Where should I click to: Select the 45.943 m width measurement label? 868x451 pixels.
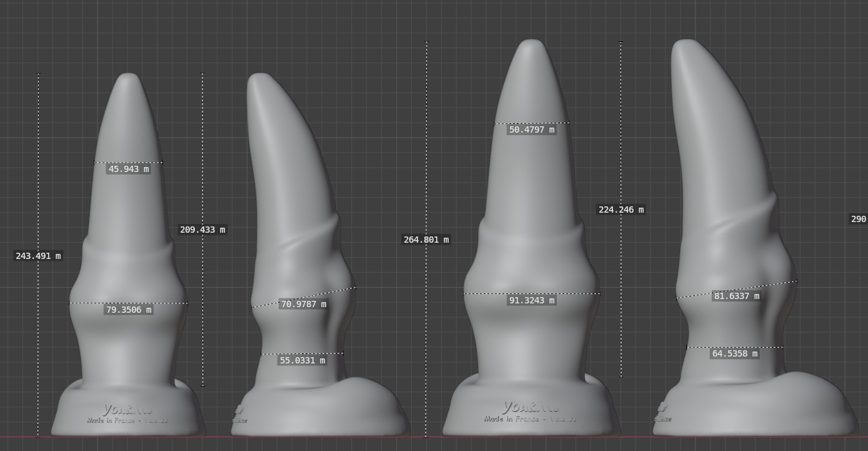click(x=129, y=169)
